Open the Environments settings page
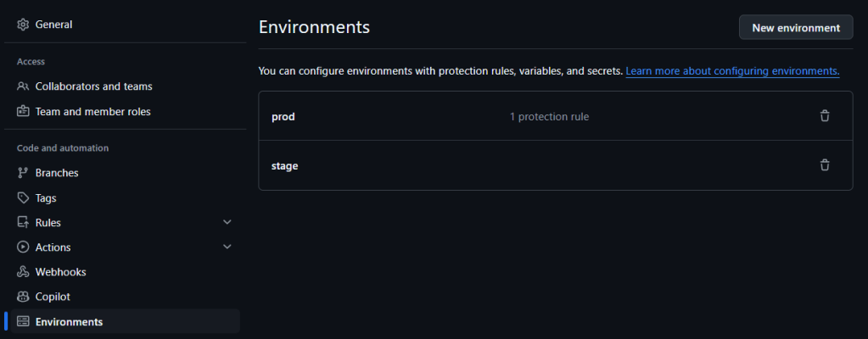 (69, 322)
